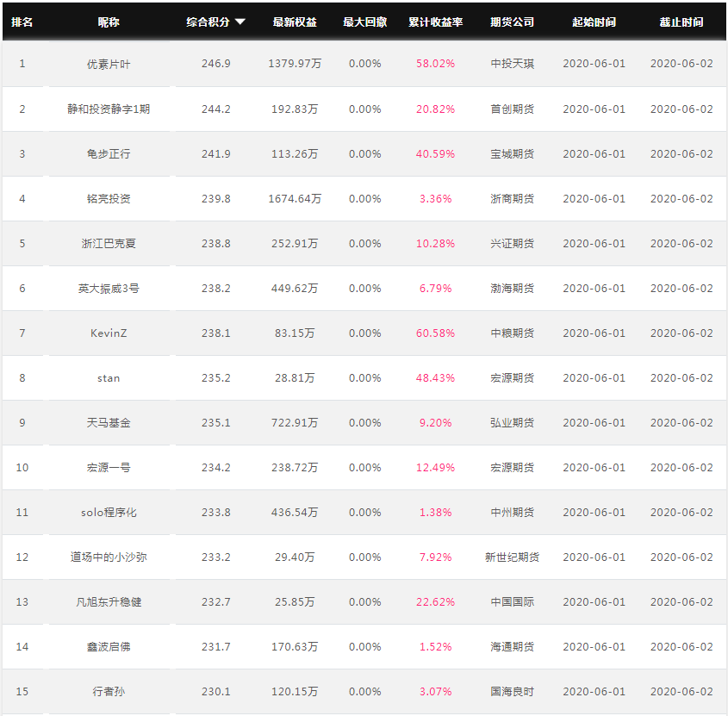Open solo程序化 trader entry
The height and width of the screenshot is (716, 728).
(x=109, y=512)
